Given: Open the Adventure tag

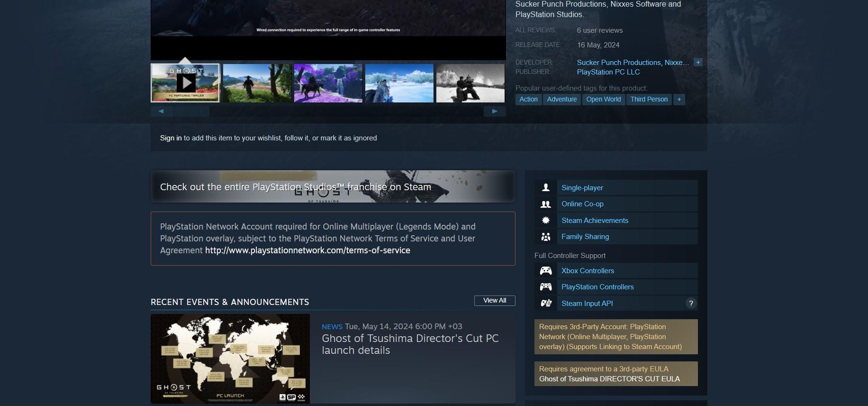Looking at the screenshot, I should (562, 100).
